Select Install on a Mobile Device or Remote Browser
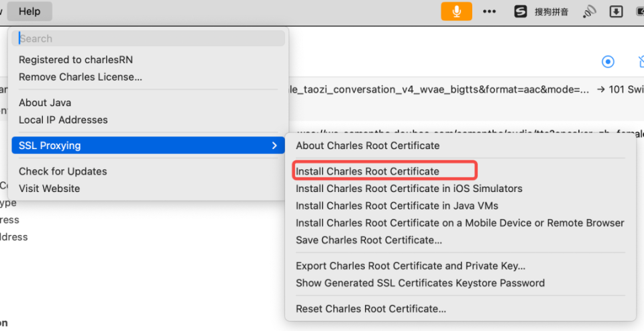Screen dimensions: 644x331 (x=460, y=223)
